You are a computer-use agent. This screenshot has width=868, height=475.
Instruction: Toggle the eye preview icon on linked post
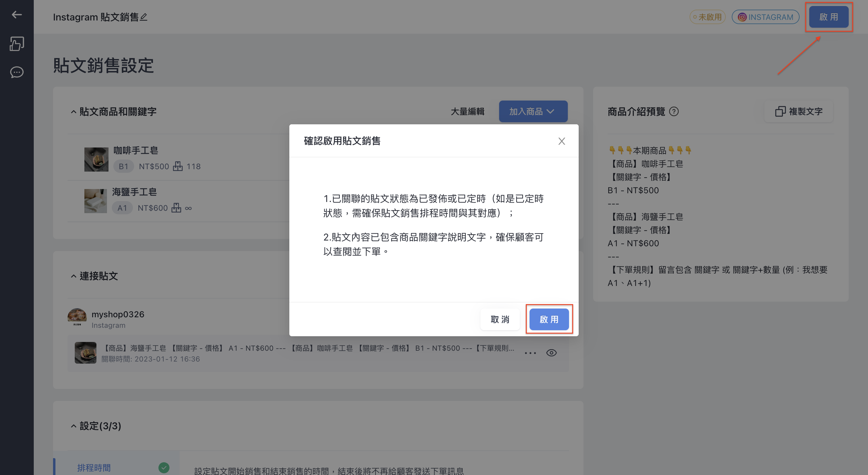pyautogui.click(x=551, y=353)
